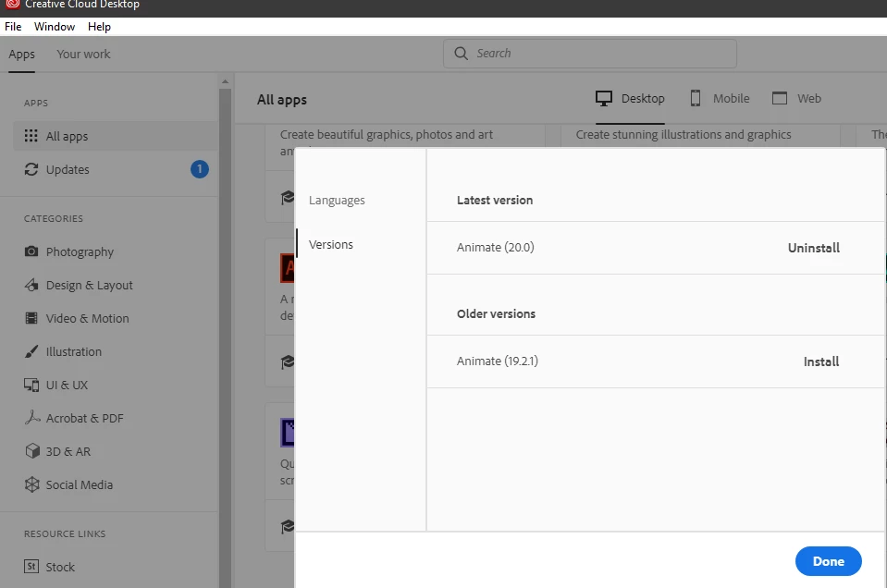Open the Help menu
887x588 pixels.
[99, 27]
